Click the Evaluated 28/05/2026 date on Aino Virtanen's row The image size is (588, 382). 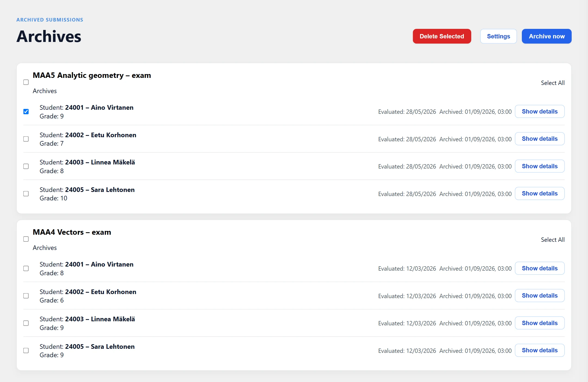(407, 112)
